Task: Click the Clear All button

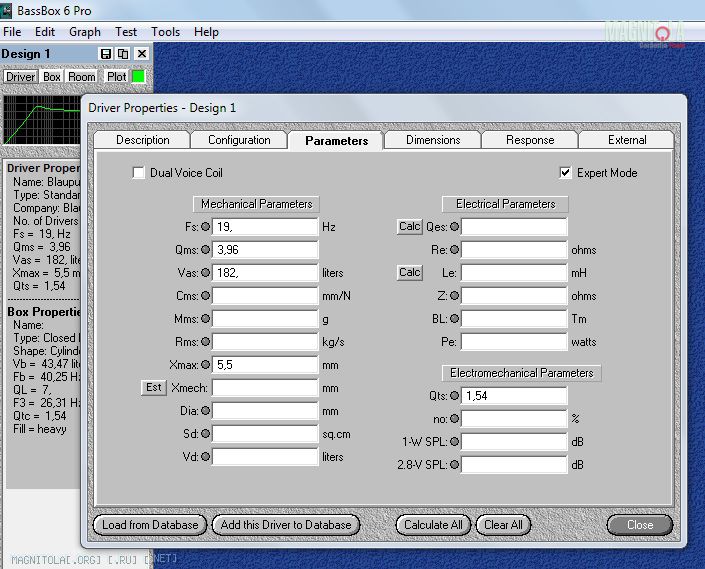Action: pyautogui.click(x=503, y=525)
